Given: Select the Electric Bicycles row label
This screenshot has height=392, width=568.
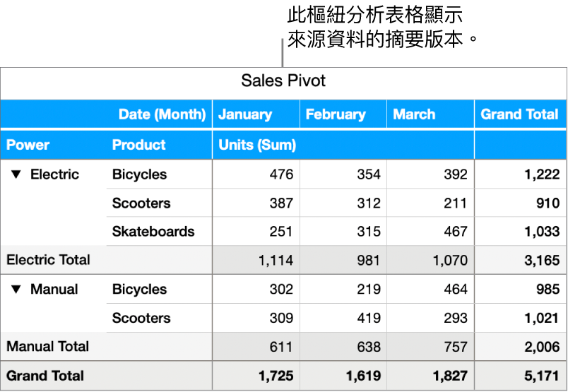Looking at the screenshot, I should (139, 174).
